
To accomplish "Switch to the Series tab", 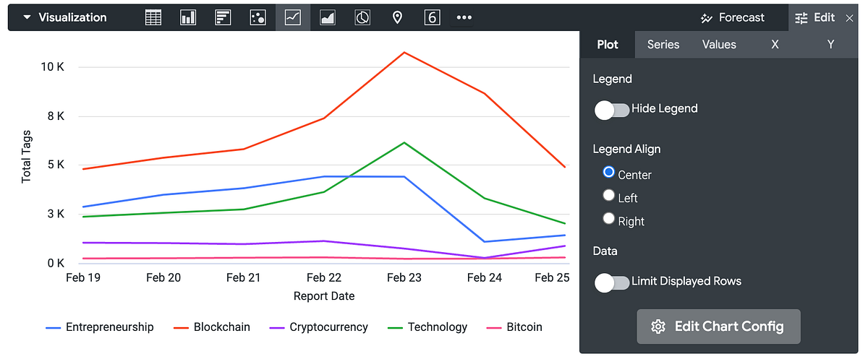I will 663,45.
